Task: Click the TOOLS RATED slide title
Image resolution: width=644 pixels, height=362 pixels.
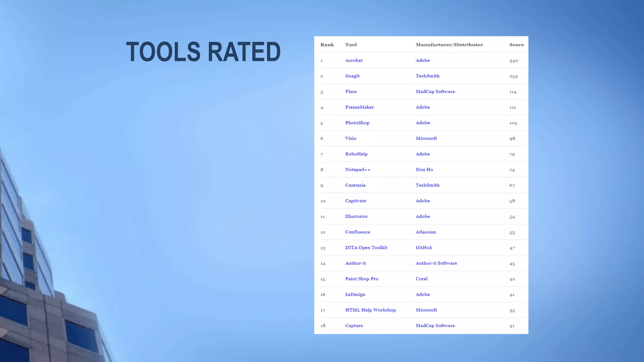Action: point(203,52)
